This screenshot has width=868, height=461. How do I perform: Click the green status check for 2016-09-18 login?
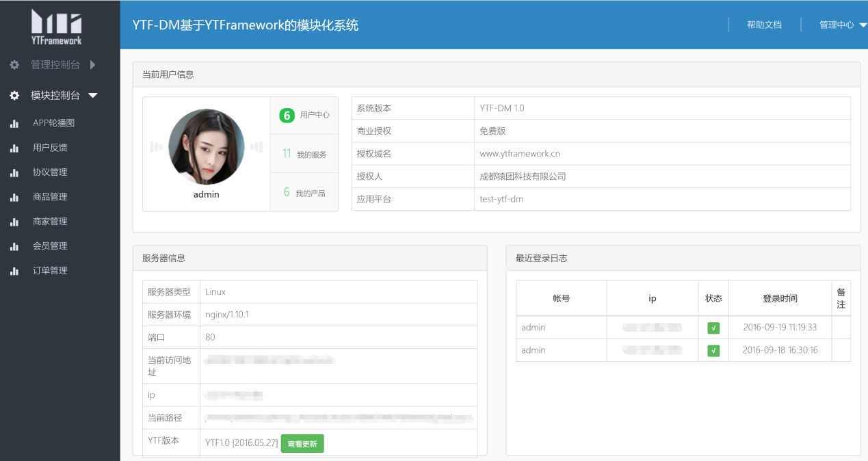pyautogui.click(x=713, y=351)
